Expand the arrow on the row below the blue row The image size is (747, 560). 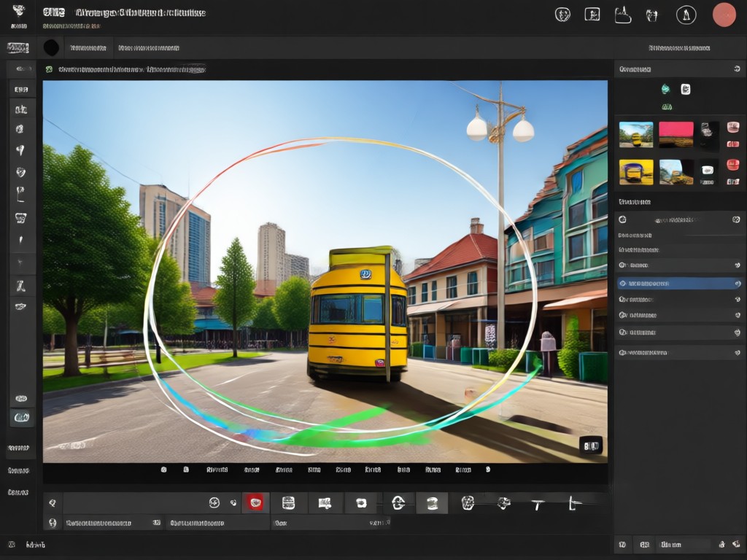(738, 300)
